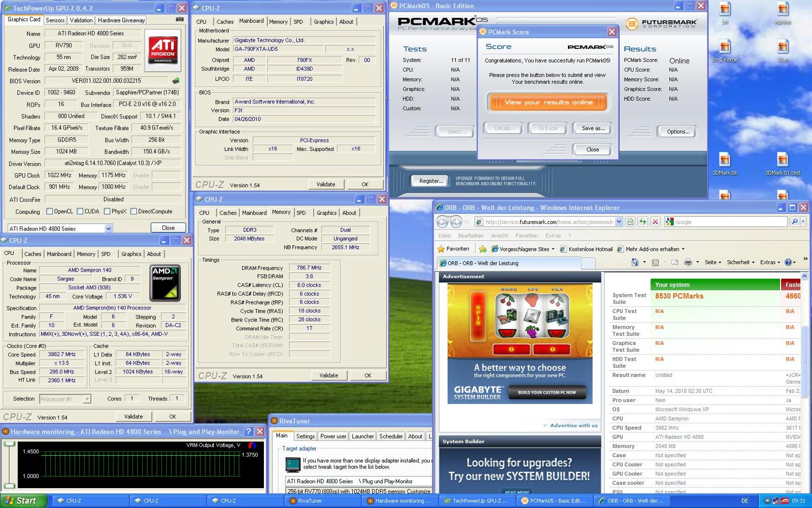
Task: Click Save as... in PCMark Score dialog
Action: point(593,129)
